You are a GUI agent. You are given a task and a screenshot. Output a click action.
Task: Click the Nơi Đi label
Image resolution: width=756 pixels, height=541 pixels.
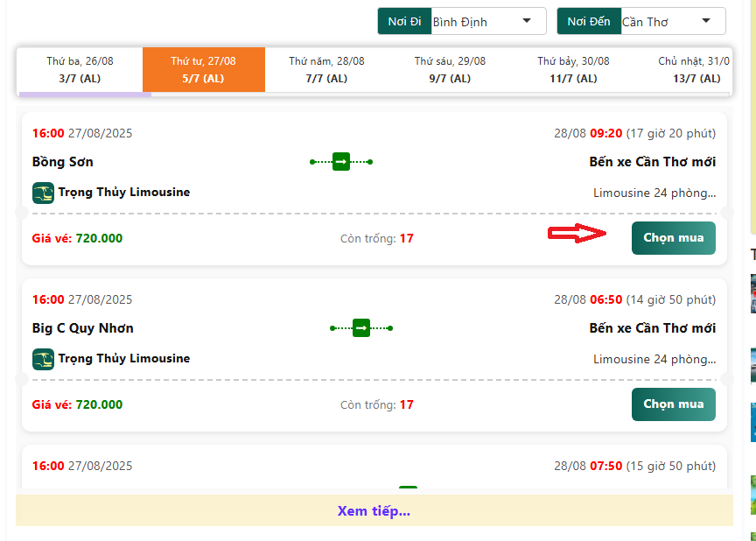[403, 21]
